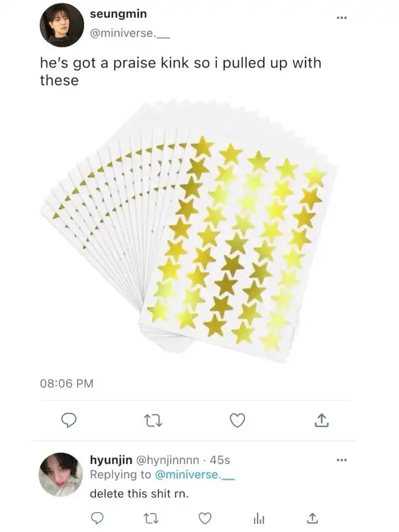This screenshot has height=532, width=399.
Task: Like seungmin's tweet with heart icon
Action: click(x=237, y=421)
